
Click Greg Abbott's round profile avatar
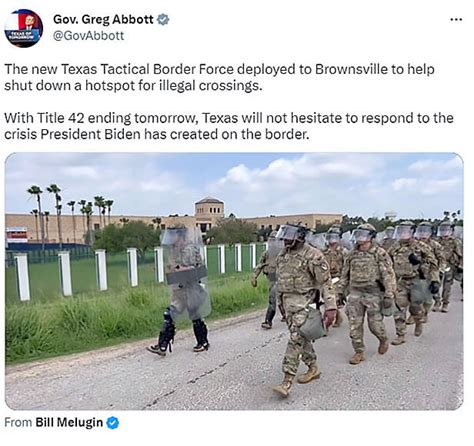tap(23, 28)
